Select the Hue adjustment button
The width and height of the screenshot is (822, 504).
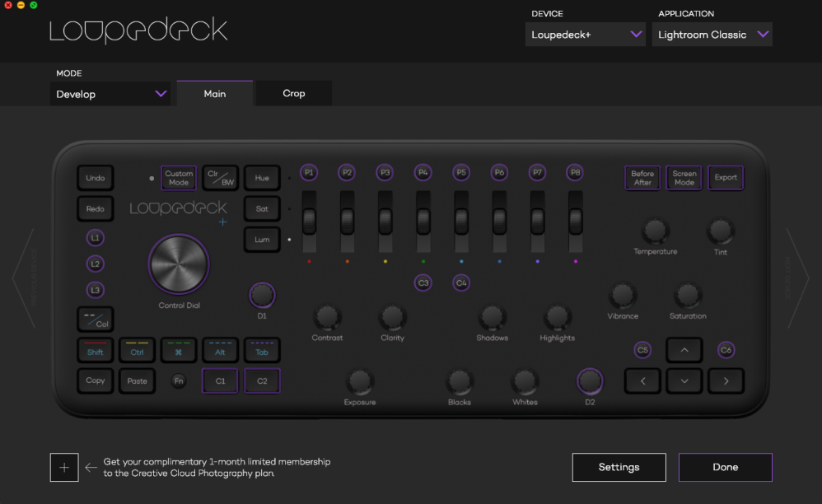[x=262, y=177]
